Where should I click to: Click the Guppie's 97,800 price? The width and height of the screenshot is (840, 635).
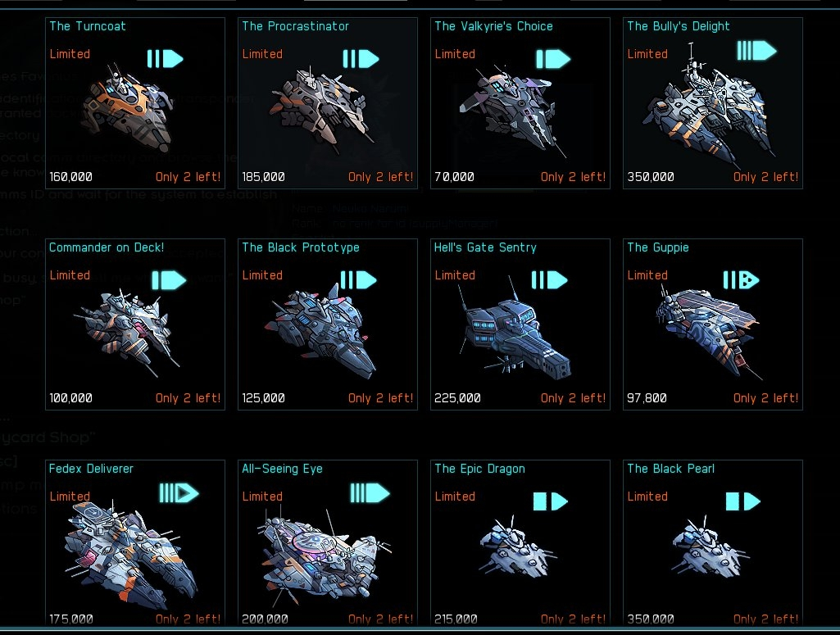647,398
